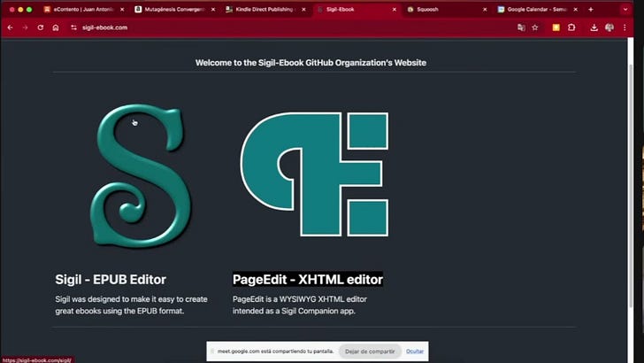Expand the tab search dropdown arrow
Viewport: 644px width, 363px height.
tap(625, 9)
